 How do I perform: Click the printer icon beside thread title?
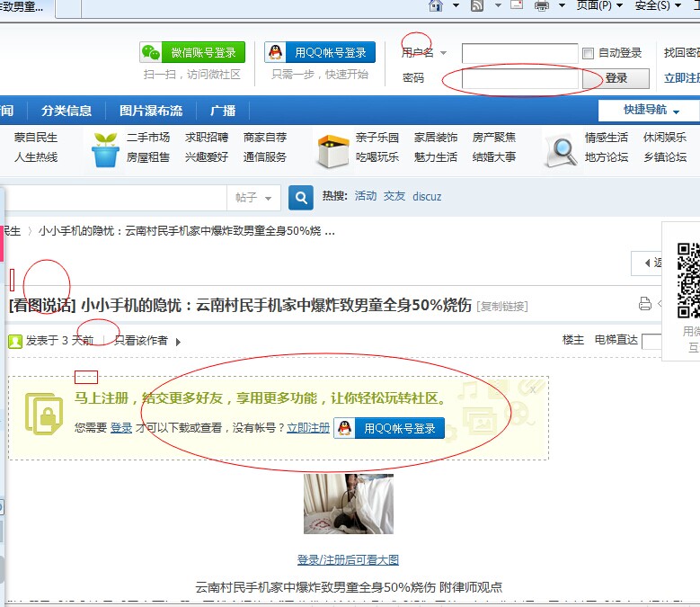(644, 304)
